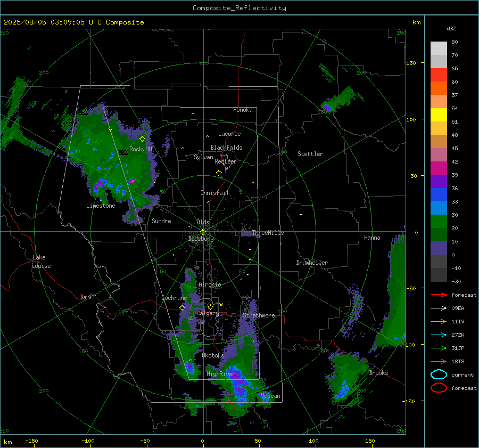Click the yellow diamond marker below RedDeer
The height and width of the screenshot is (448, 479).
coord(219,173)
